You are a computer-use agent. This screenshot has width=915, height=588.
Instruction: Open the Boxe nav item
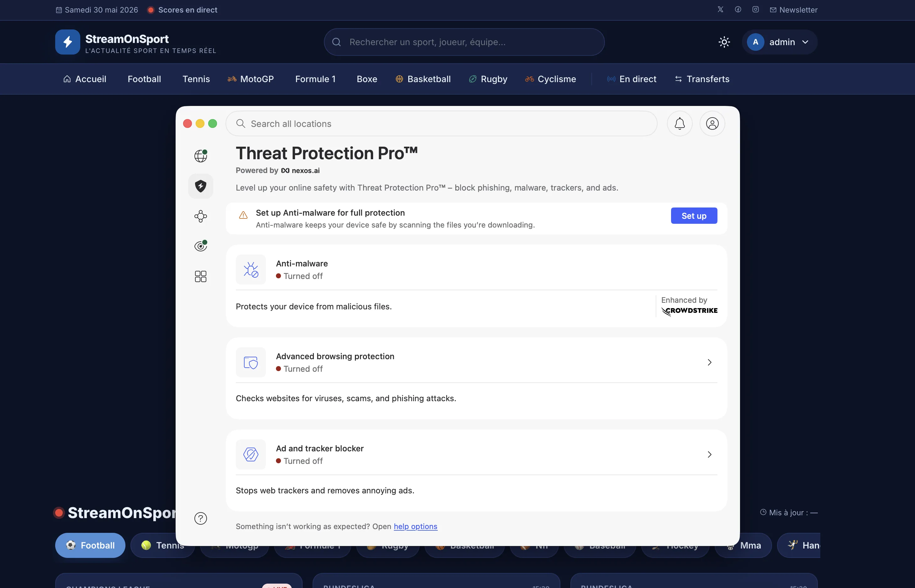(x=367, y=79)
